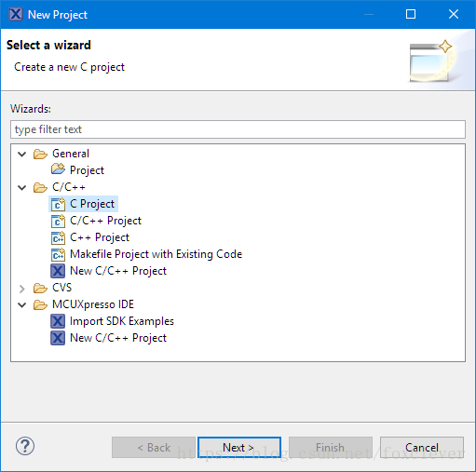Select Makefile Project with Existing Code icon
This screenshot has width=476, height=472.
point(58,254)
